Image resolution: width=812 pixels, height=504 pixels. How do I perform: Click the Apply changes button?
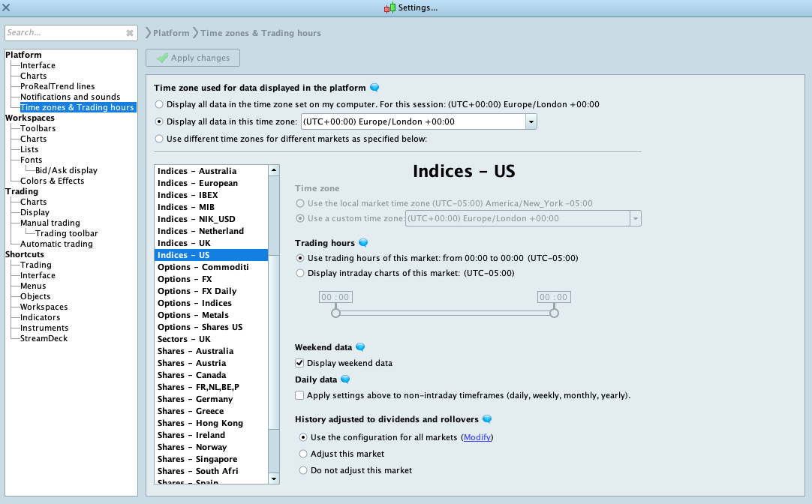(193, 58)
